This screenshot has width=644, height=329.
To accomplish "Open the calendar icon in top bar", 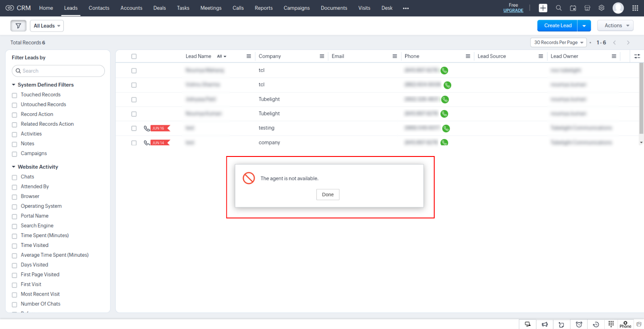I will coord(573,8).
